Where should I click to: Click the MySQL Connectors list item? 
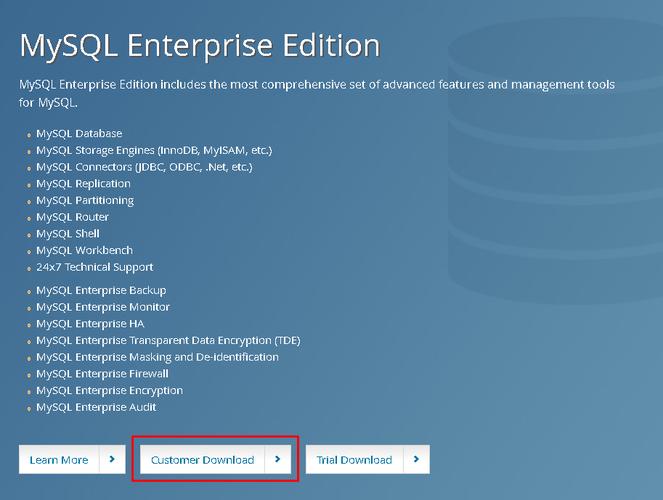[x=144, y=167]
